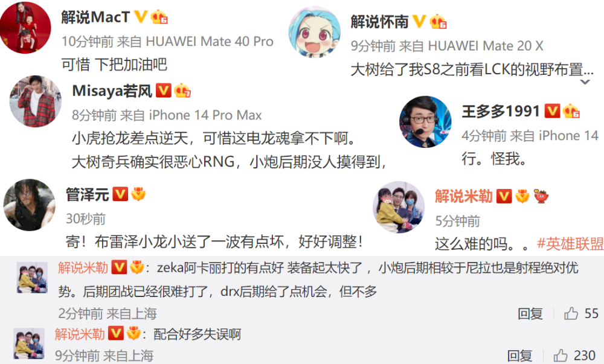Click the verified V badge beside 解说MacT
This screenshot has width=604, height=364.
pos(140,17)
